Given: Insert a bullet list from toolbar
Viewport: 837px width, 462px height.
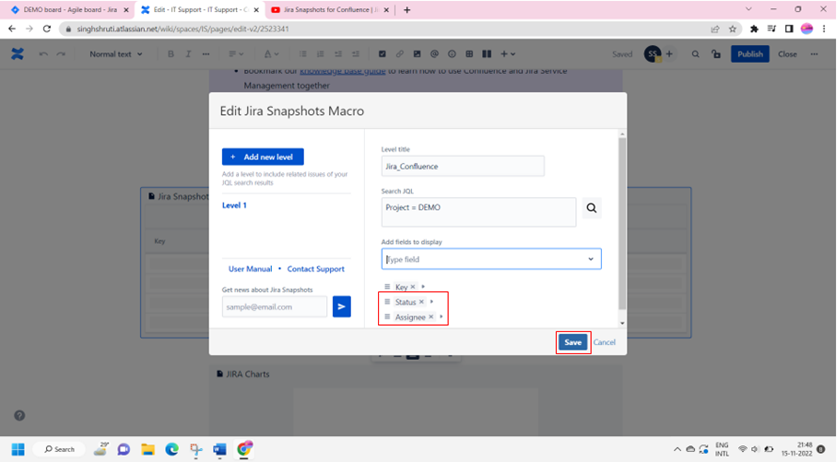Looking at the screenshot, I should click(303, 54).
